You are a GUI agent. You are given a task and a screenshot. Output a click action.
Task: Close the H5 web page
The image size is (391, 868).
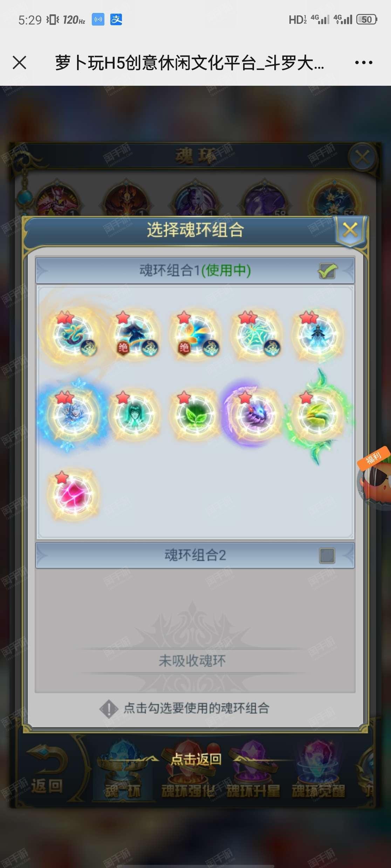(x=20, y=63)
